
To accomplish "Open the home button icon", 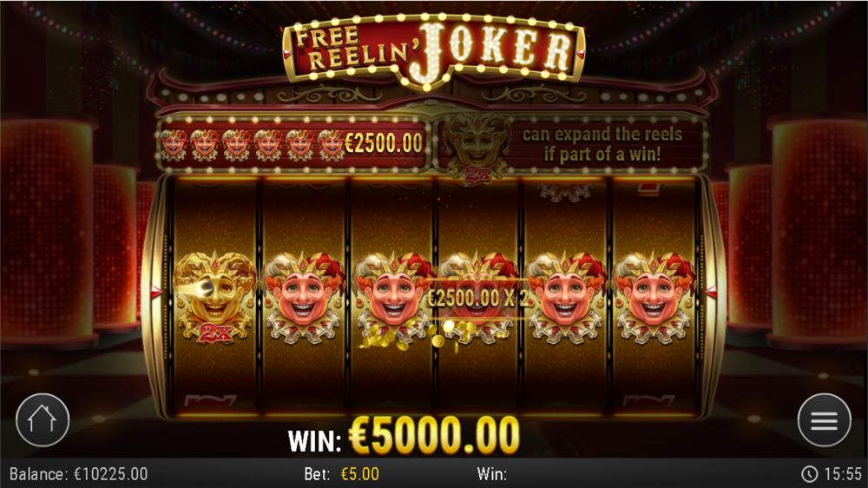I will [x=43, y=420].
